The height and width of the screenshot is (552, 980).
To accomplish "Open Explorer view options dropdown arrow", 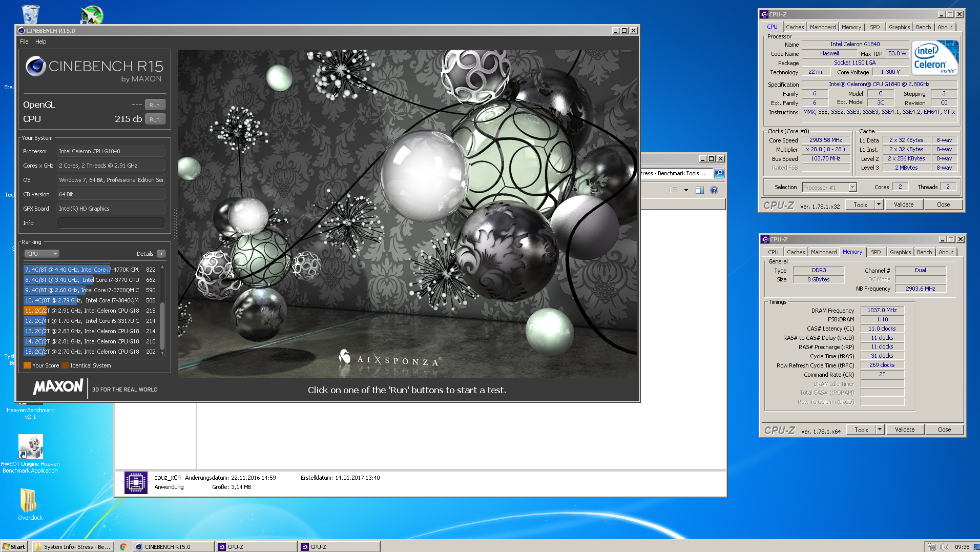I will [x=686, y=190].
